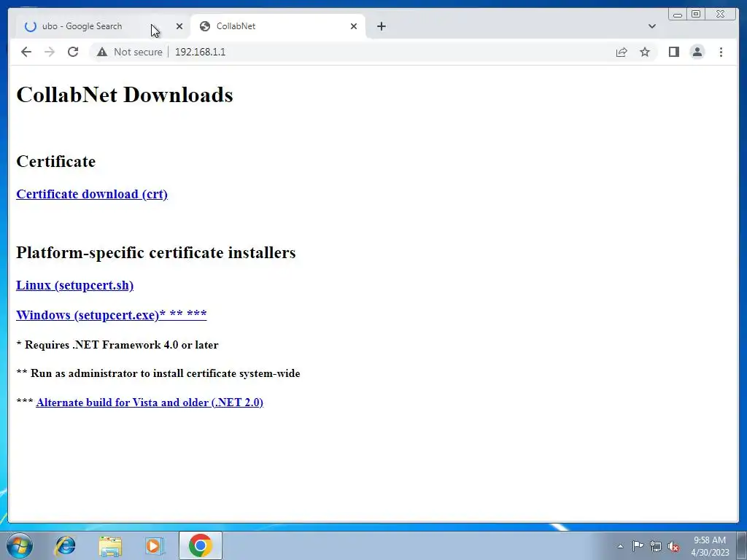Image resolution: width=747 pixels, height=560 pixels.
Task: Open the profile avatar menu
Action: 697,52
